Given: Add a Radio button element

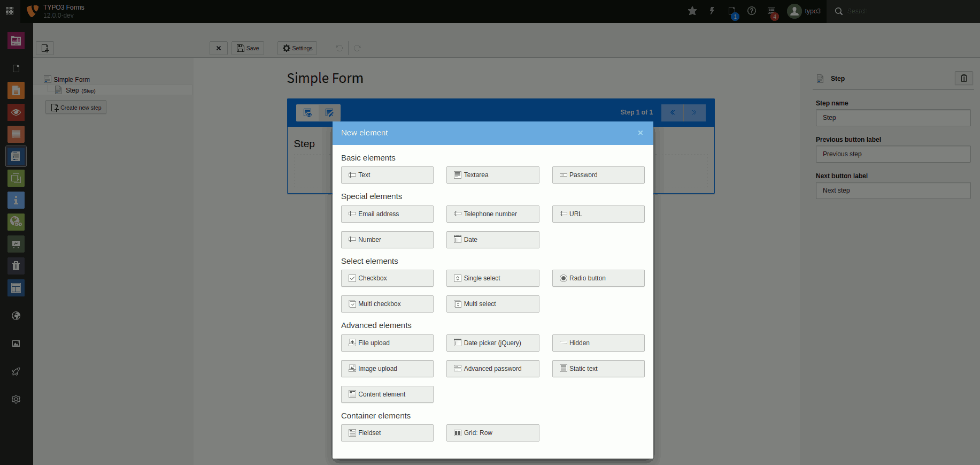Looking at the screenshot, I should [598, 278].
